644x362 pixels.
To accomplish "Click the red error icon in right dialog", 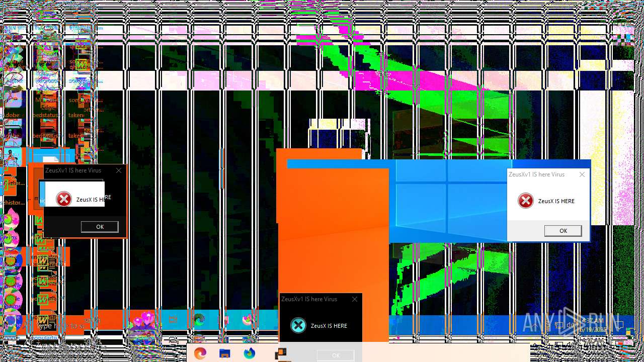I will tap(526, 201).
